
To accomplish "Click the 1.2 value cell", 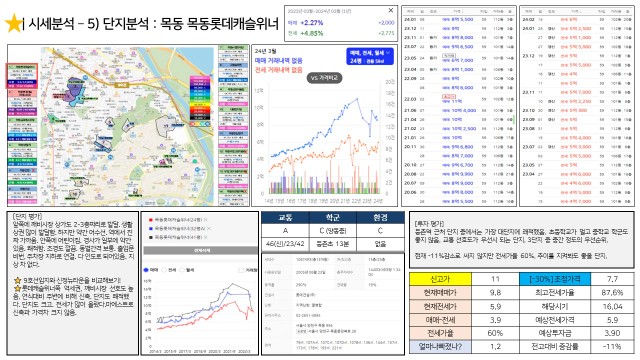I will tap(495, 347).
